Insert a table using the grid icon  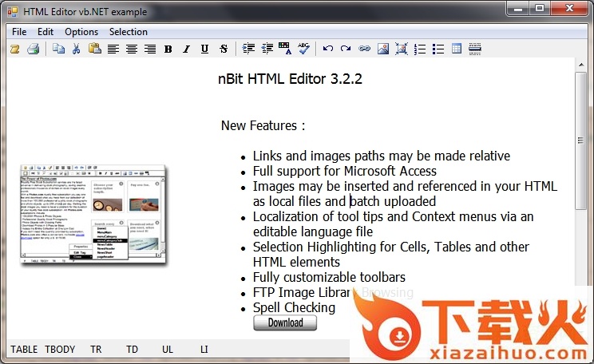point(457,49)
